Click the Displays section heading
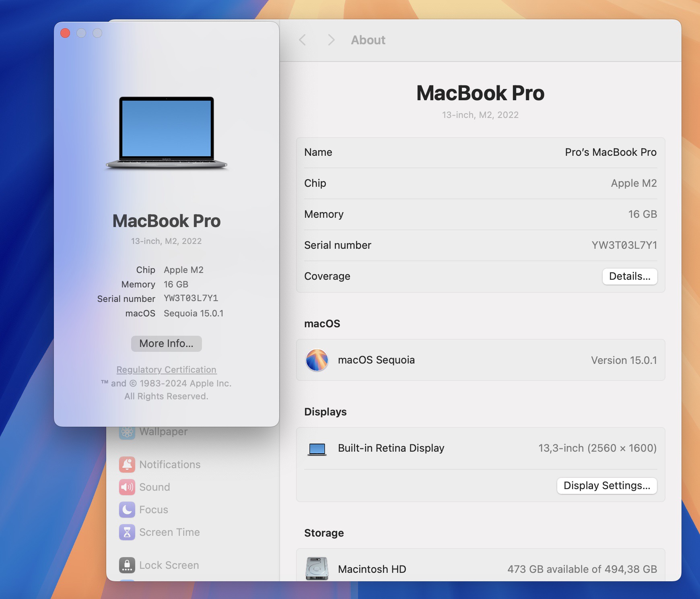This screenshot has width=700, height=599. (325, 412)
